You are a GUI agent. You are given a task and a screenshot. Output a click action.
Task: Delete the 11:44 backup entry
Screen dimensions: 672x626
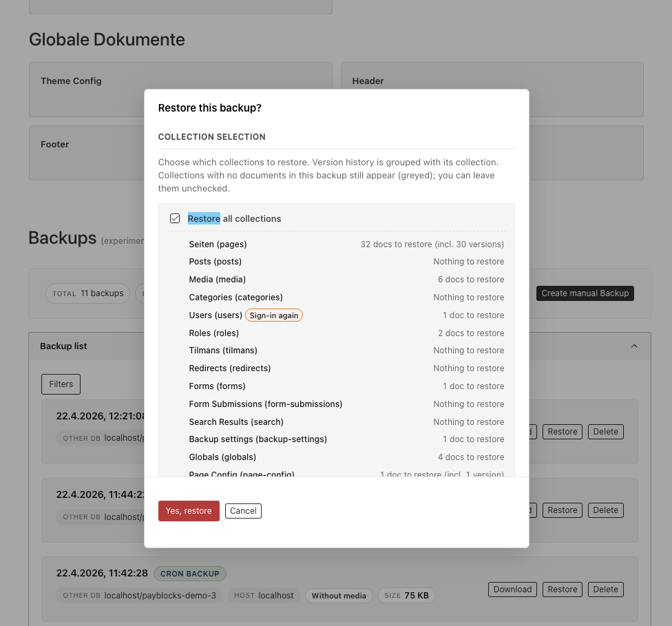click(x=606, y=510)
